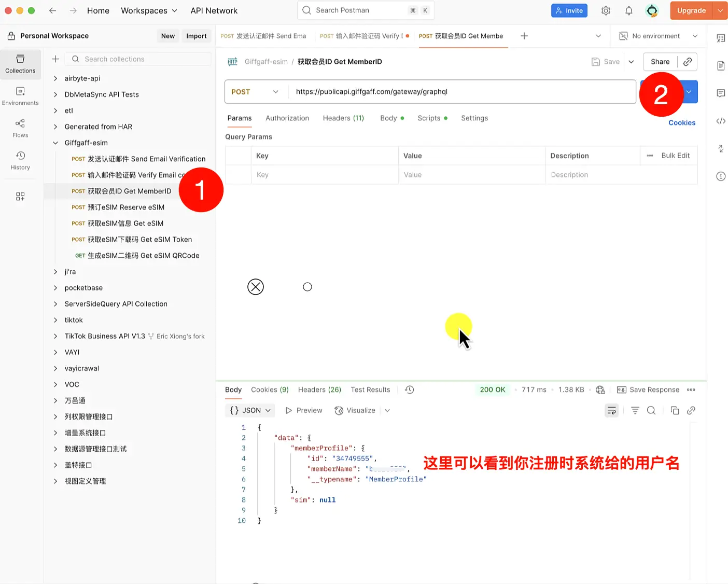Open the request Settings tab

point(474,118)
